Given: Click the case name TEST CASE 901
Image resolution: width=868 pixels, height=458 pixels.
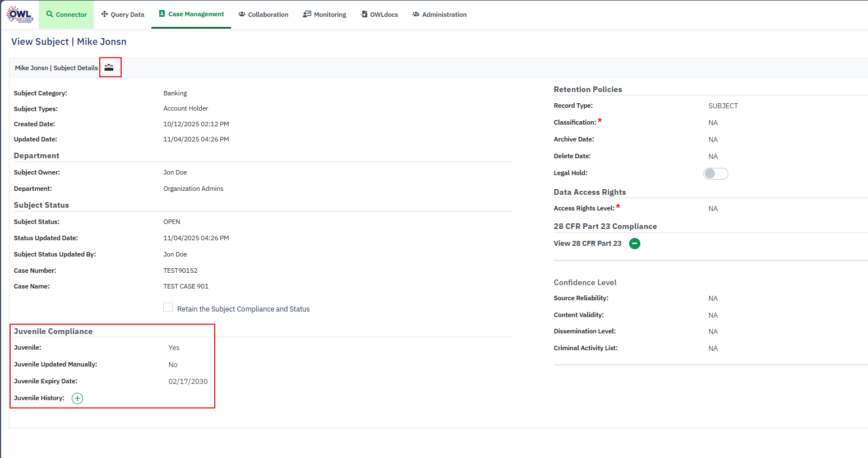Looking at the screenshot, I should coord(186,286).
